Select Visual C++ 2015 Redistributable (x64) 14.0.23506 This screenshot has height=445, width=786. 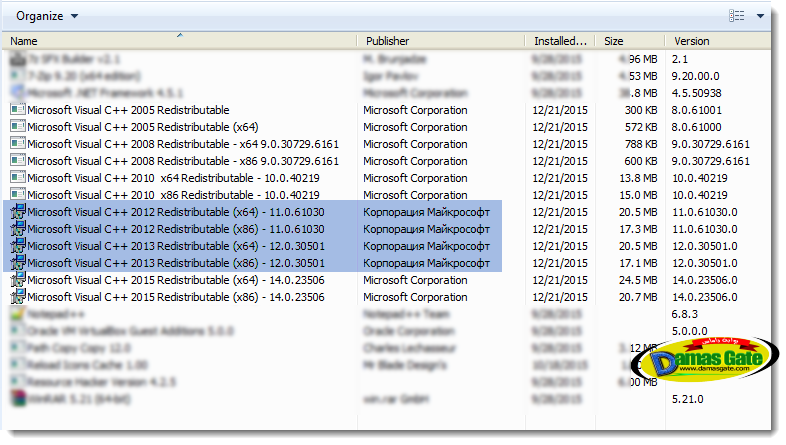176,280
